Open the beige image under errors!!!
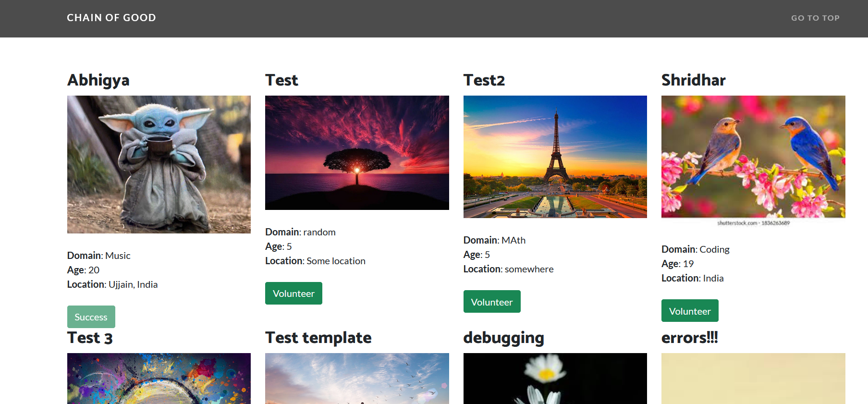Image resolution: width=868 pixels, height=404 pixels. (753, 379)
